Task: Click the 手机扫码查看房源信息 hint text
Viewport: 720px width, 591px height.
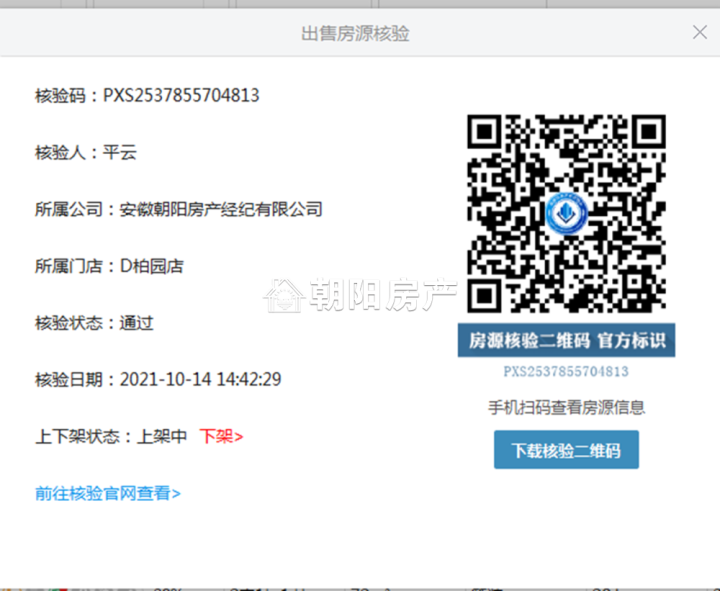Action: (566, 407)
